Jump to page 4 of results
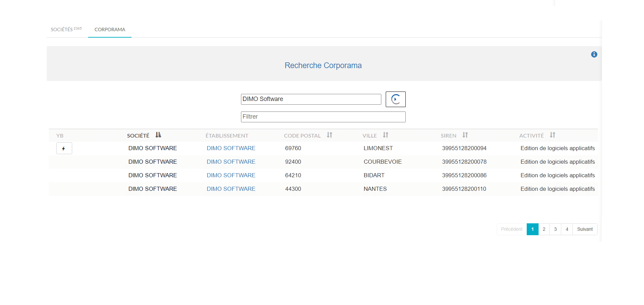Image resolution: width=644 pixels, height=305 pixels. tap(567, 229)
